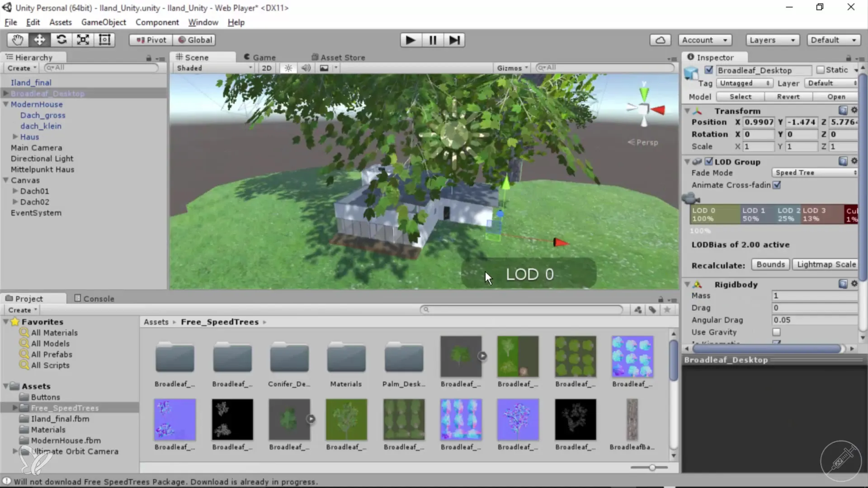Viewport: 868px width, 488px height.
Task: Click the Hierarchy panel lock icon
Action: [x=149, y=58]
